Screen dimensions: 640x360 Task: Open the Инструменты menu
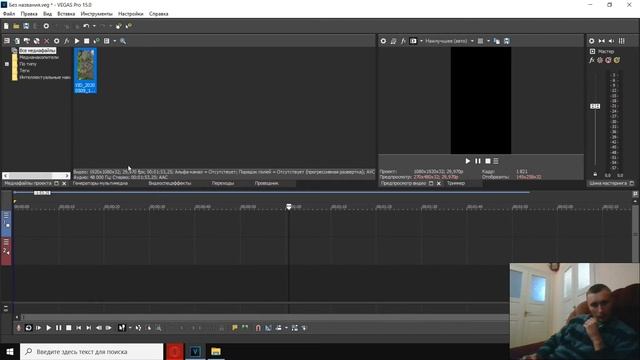pyautogui.click(x=96, y=14)
